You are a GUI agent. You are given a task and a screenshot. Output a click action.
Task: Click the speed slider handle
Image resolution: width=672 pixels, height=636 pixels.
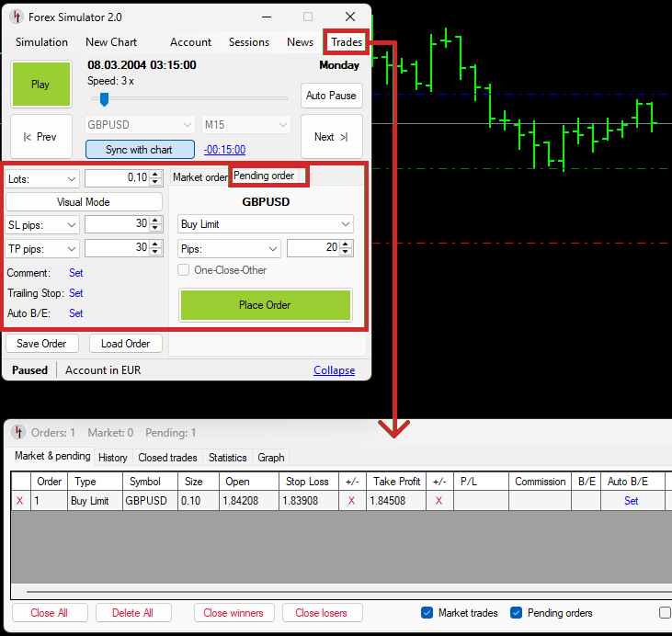coord(104,99)
